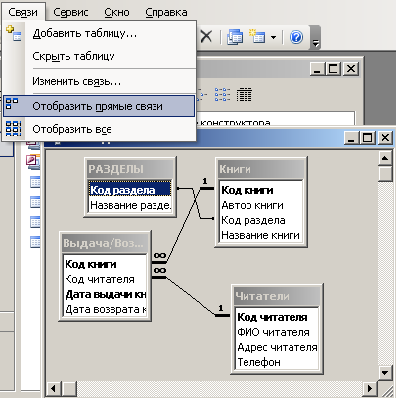Screen dimensions: 396x398
Task: Switch to list view icon
Action: (222, 95)
